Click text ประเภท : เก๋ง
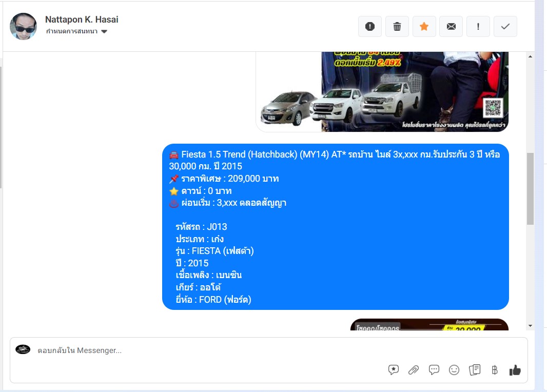The height and width of the screenshot is (392, 547). 200,239
